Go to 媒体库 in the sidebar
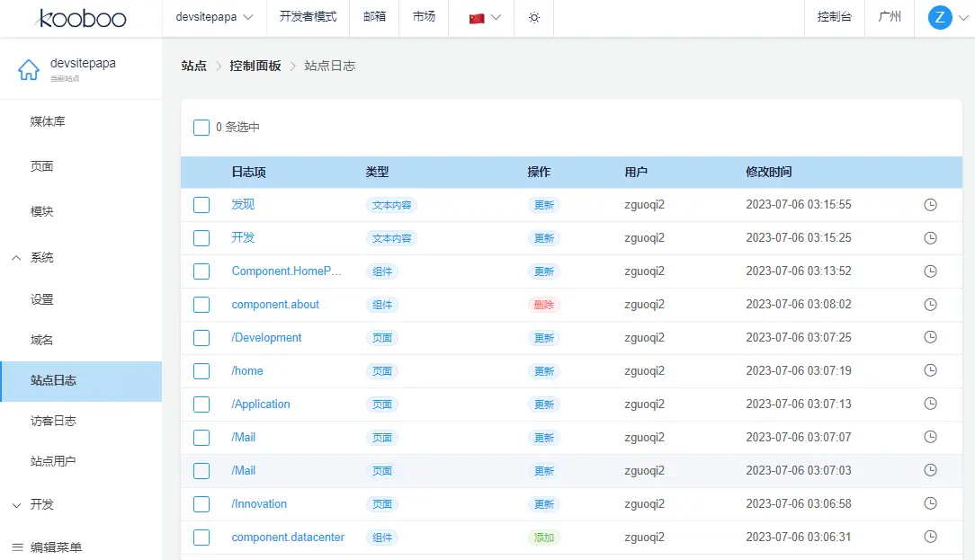 click(48, 121)
